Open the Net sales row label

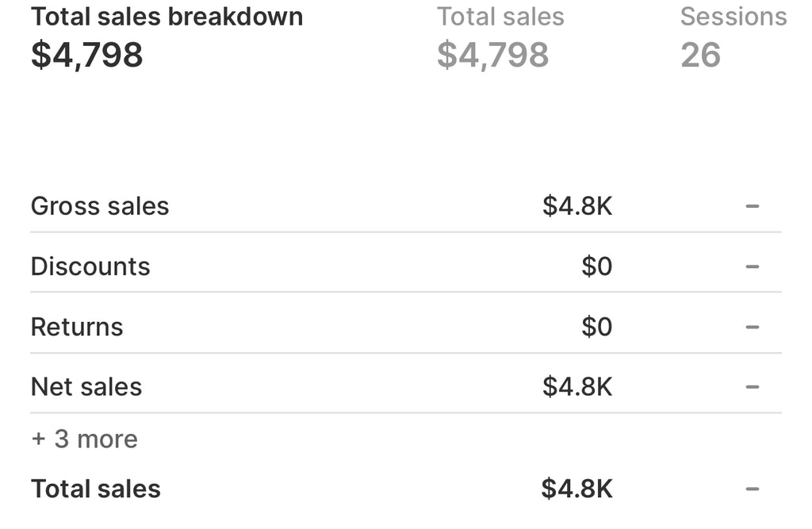tap(86, 387)
